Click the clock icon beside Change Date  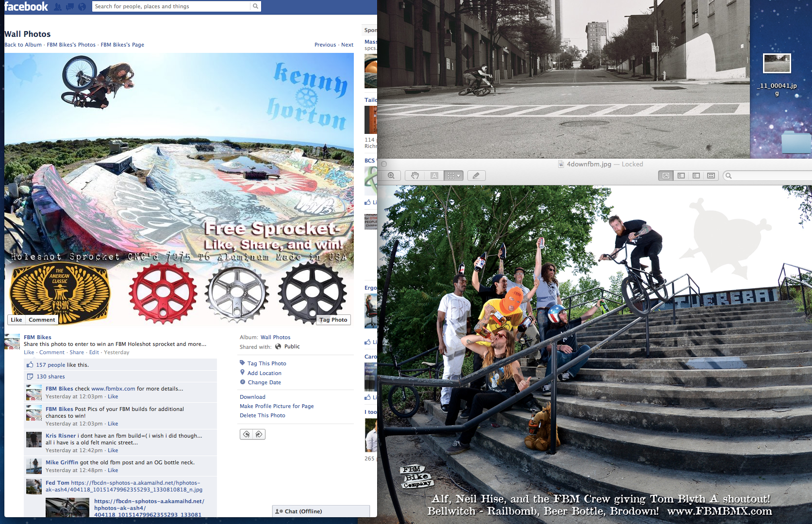click(x=243, y=382)
